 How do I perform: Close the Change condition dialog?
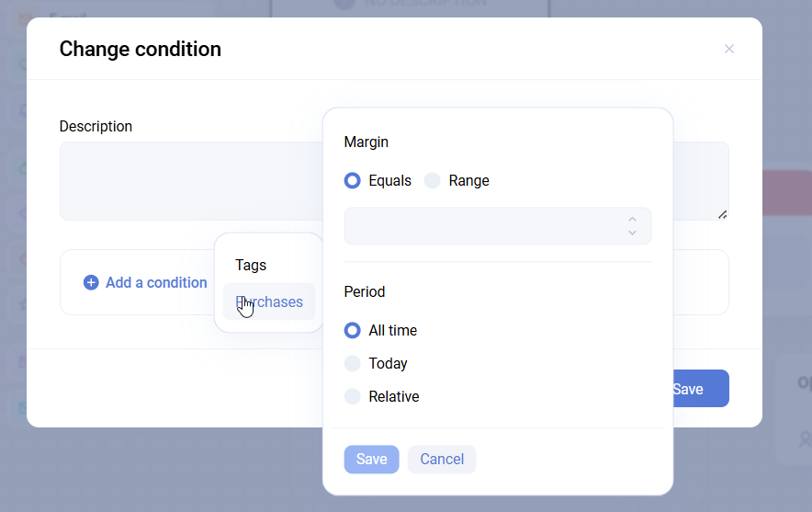pos(729,49)
